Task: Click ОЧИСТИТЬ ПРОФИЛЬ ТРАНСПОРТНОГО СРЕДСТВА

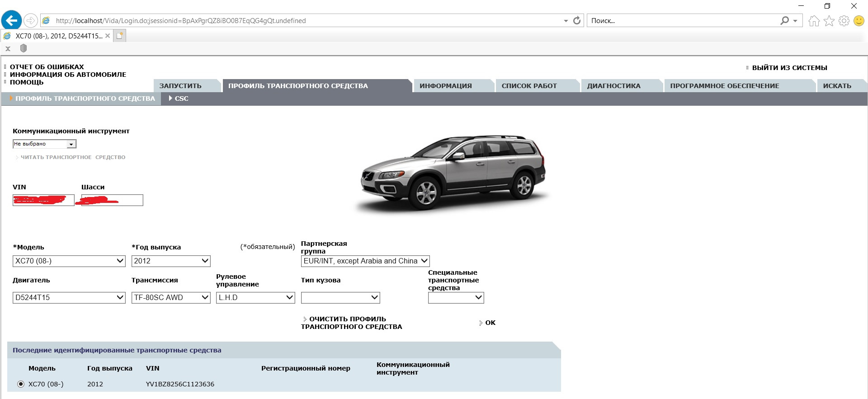Action: tap(351, 323)
